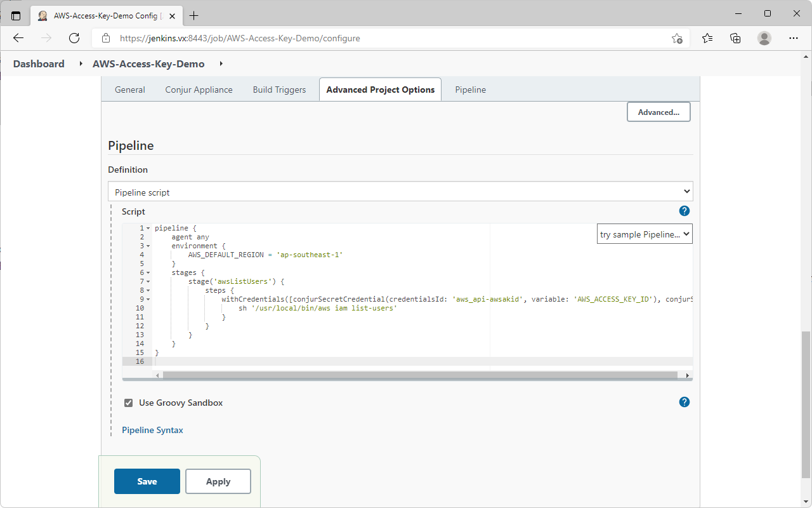
Task: Click the Save button
Action: click(147, 481)
